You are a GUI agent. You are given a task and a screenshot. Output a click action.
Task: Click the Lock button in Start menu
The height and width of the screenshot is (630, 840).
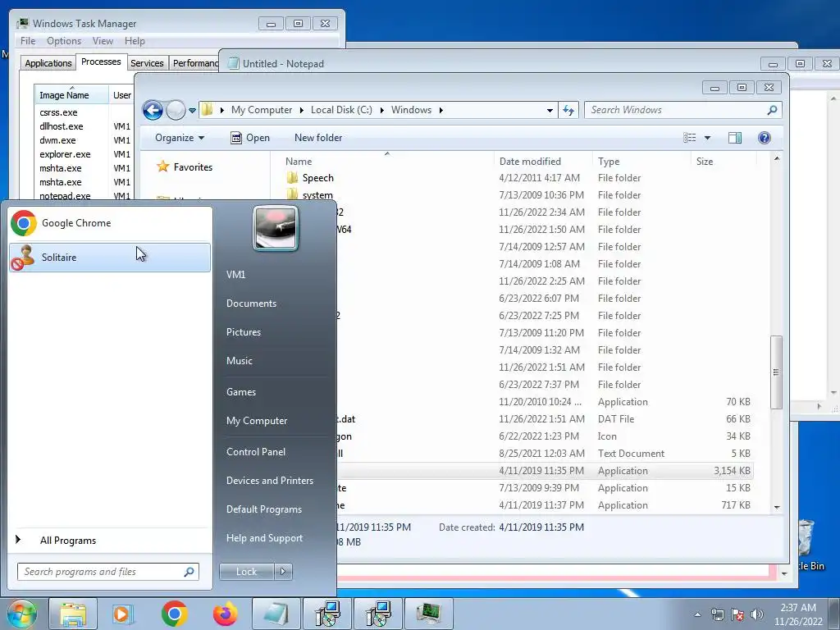coord(246,572)
